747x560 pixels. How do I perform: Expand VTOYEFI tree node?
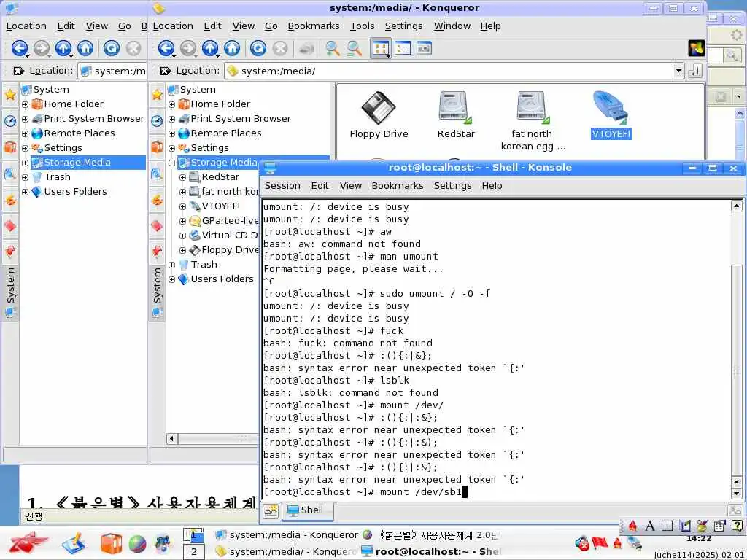coord(182,206)
